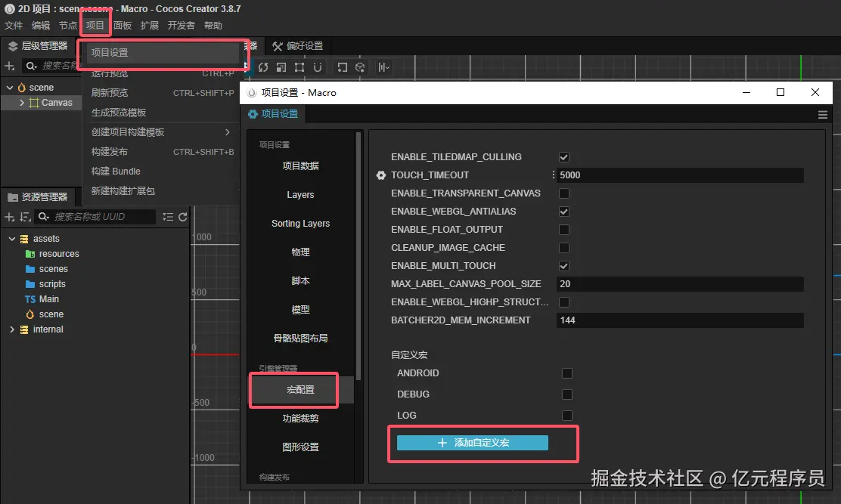
Task: Toggle ENABLE_WEBGL_ANTIALIAS checkbox
Action: click(563, 212)
